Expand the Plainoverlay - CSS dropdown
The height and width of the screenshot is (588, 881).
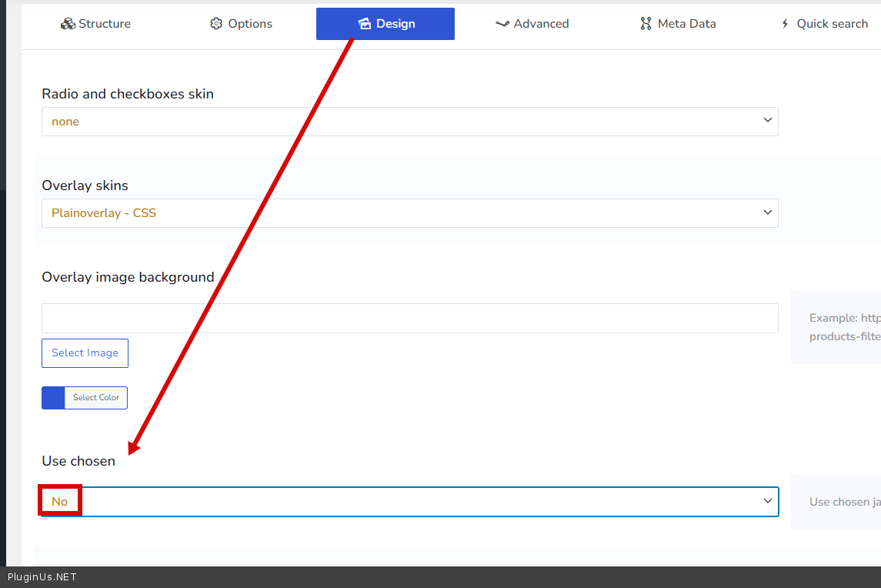click(409, 213)
